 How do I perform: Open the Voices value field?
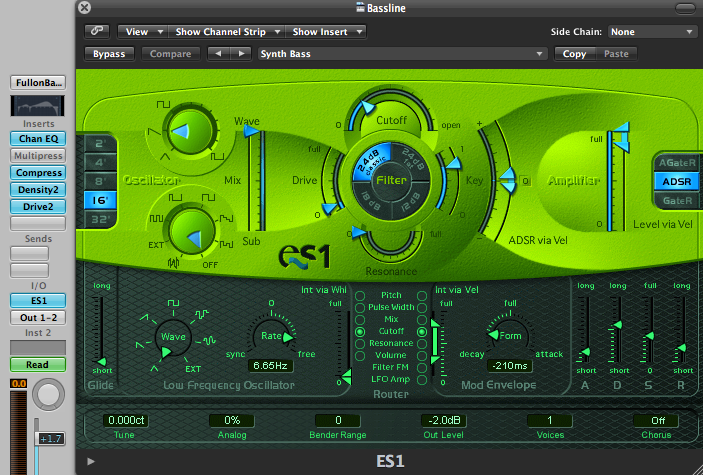coord(550,421)
